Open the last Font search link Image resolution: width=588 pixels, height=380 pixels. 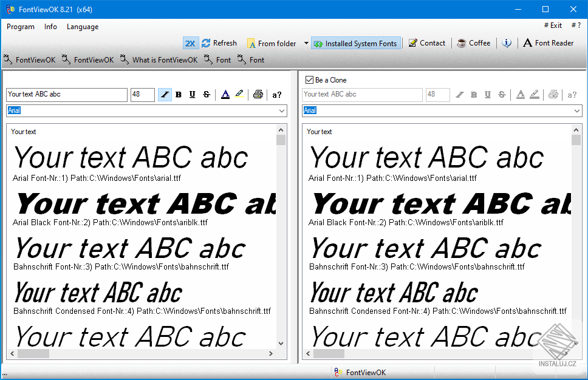click(251, 59)
